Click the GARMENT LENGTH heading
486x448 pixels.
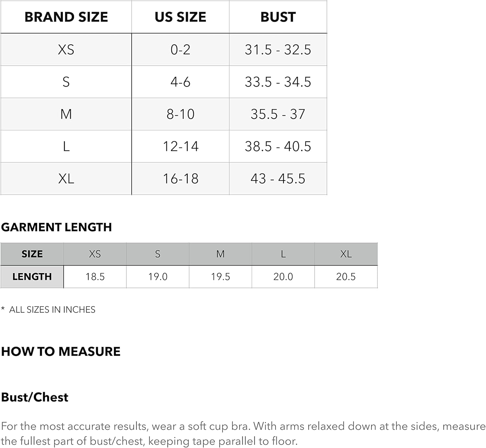click(x=56, y=227)
